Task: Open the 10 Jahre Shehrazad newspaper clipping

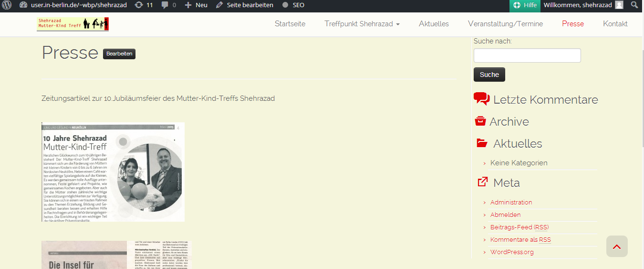Action: (113, 172)
